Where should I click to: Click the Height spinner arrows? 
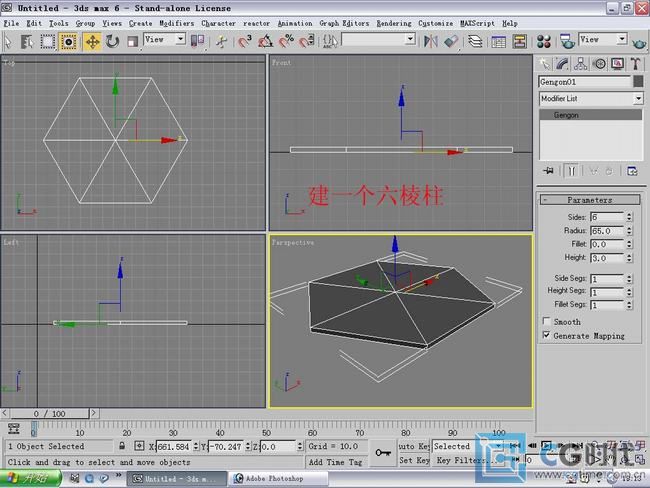[x=629, y=258]
